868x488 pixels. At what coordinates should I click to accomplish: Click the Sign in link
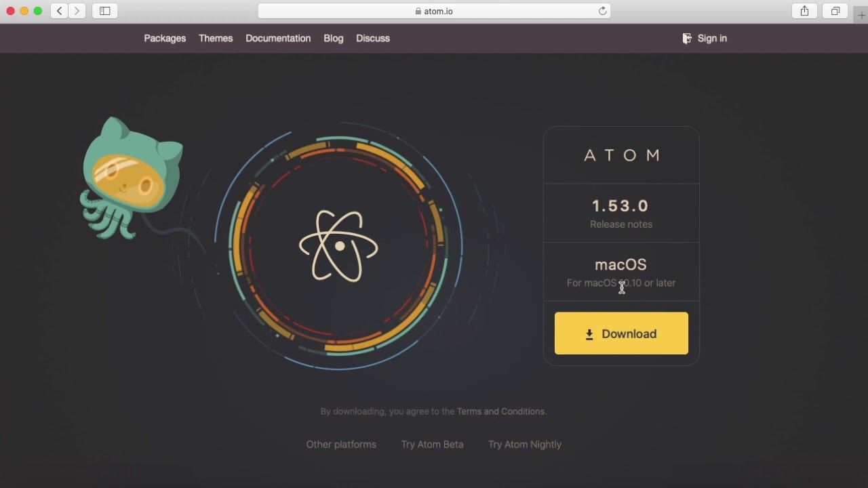[x=712, y=39]
